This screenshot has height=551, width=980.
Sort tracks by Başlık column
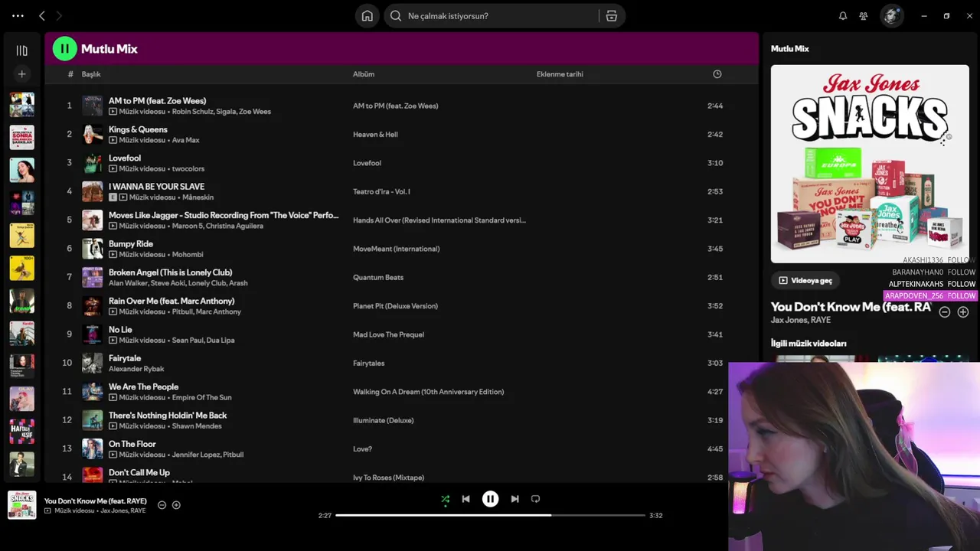(x=91, y=74)
